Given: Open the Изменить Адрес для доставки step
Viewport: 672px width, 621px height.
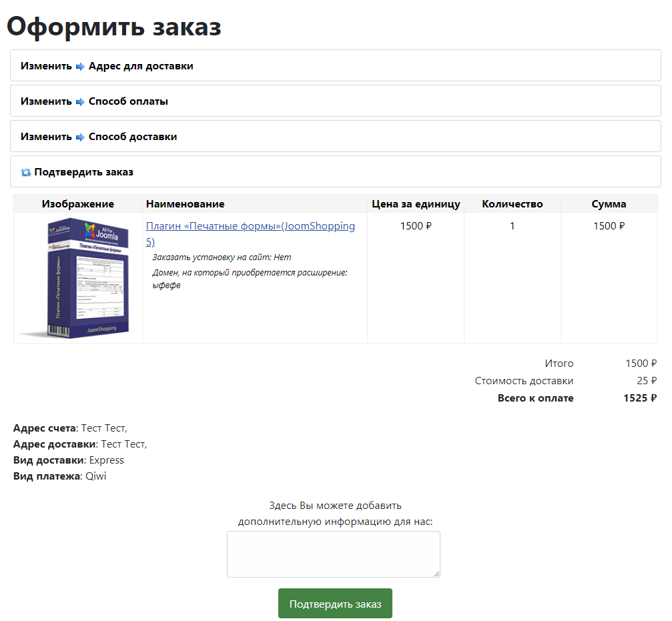Looking at the screenshot, I should coord(336,65).
